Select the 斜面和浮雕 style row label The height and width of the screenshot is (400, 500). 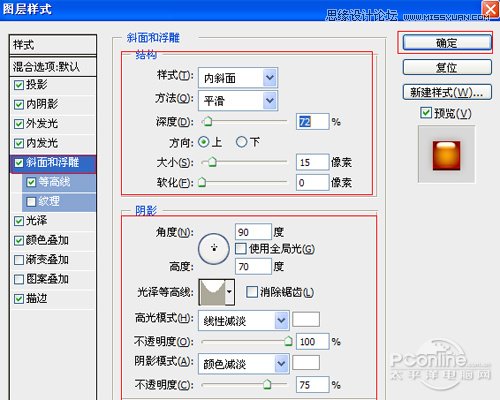point(52,162)
